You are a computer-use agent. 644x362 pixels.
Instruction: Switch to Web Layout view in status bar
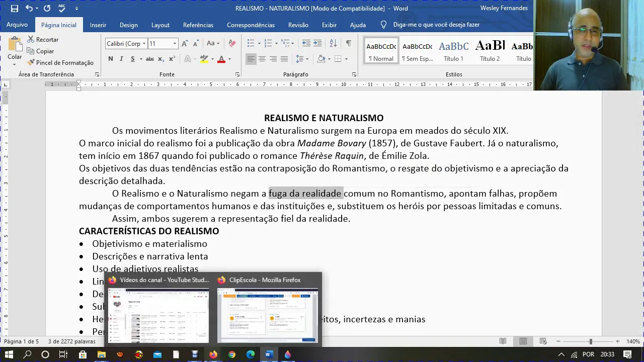click(x=543, y=341)
